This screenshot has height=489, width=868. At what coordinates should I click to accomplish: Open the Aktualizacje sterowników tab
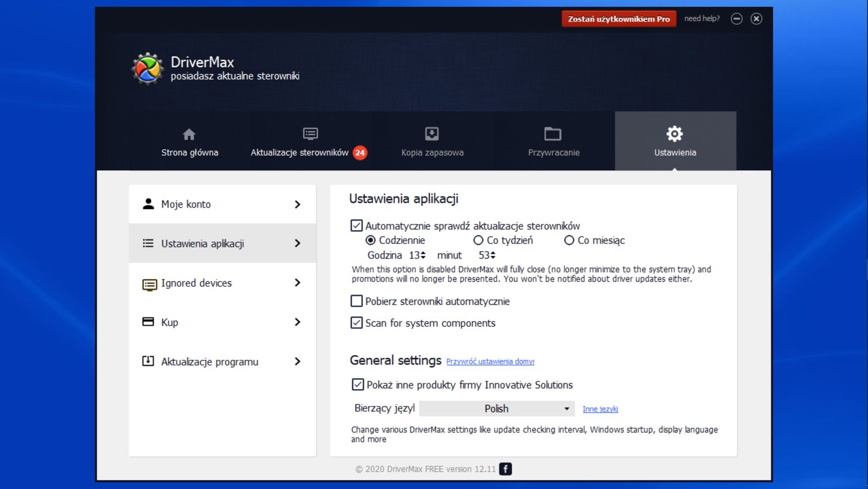pyautogui.click(x=310, y=141)
